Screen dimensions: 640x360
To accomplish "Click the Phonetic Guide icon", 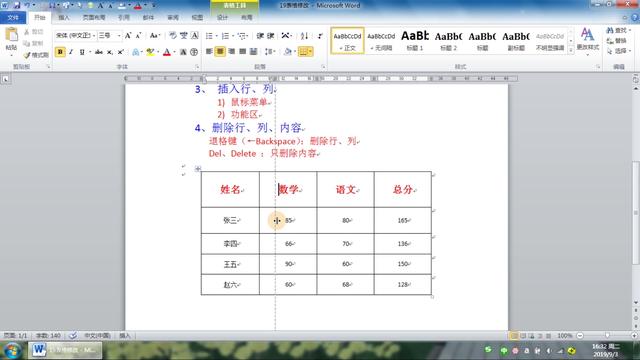I will click(184, 36).
